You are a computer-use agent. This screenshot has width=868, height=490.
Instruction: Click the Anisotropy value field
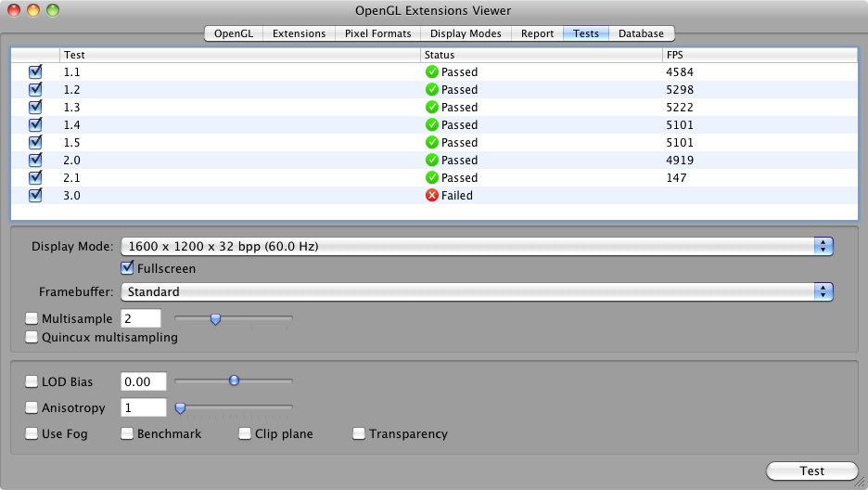(144, 408)
